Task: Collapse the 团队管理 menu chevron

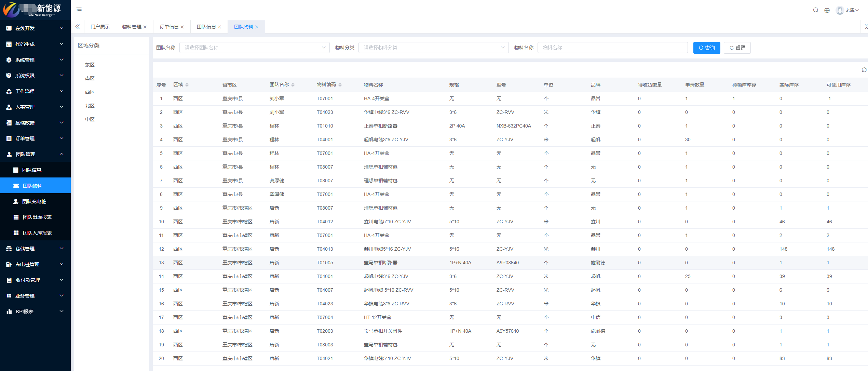Action: 62,154
